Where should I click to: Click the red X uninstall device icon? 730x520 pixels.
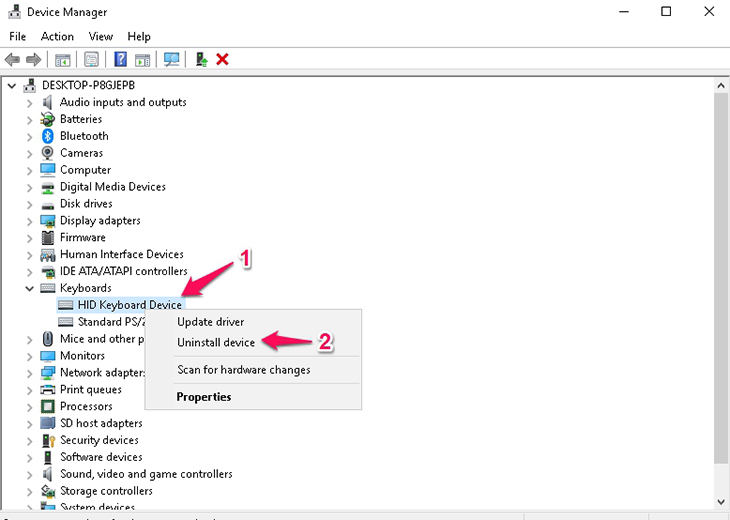[x=223, y=60]
